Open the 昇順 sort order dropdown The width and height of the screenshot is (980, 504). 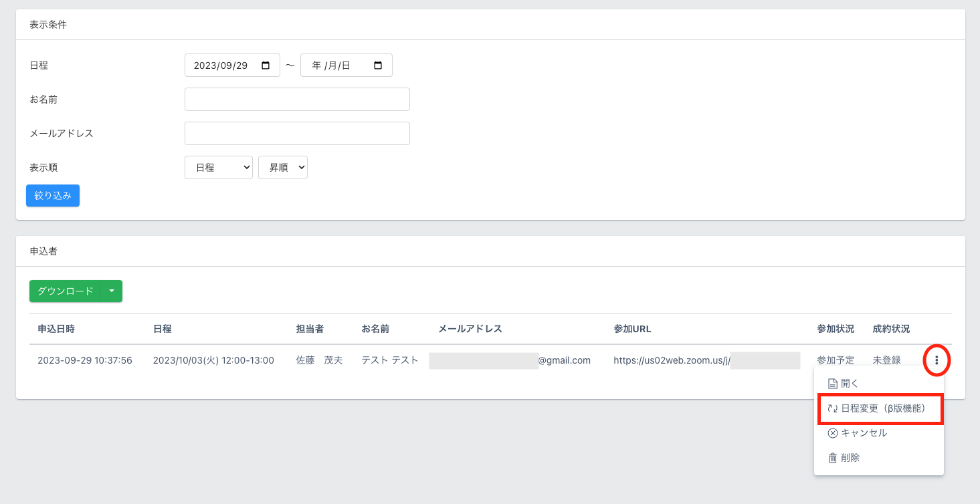(x=282, y=167)
